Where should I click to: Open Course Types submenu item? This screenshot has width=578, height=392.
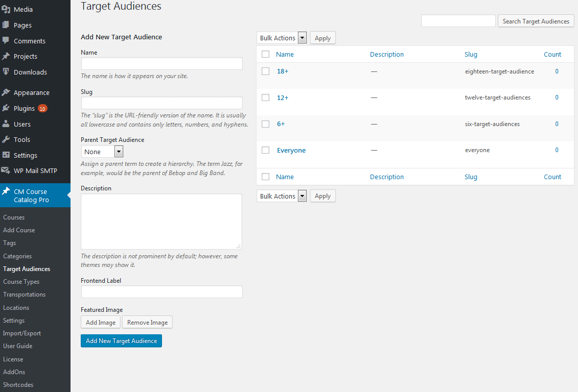(21, 282)
